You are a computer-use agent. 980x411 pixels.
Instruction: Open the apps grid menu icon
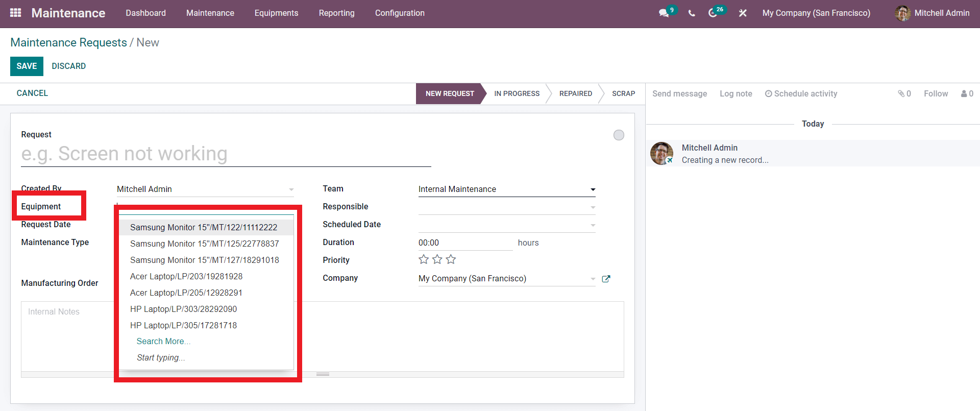15,13
